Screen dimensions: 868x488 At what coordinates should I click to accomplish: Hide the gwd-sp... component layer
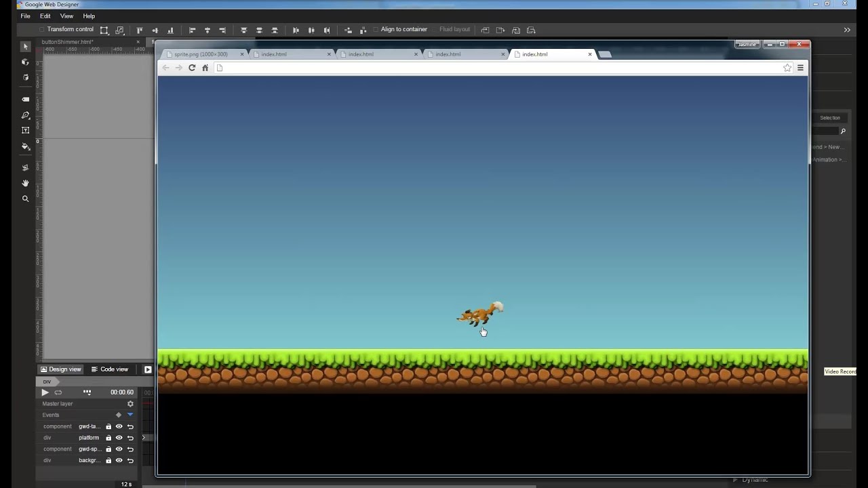pyautogui.click(x=119, y=449)
